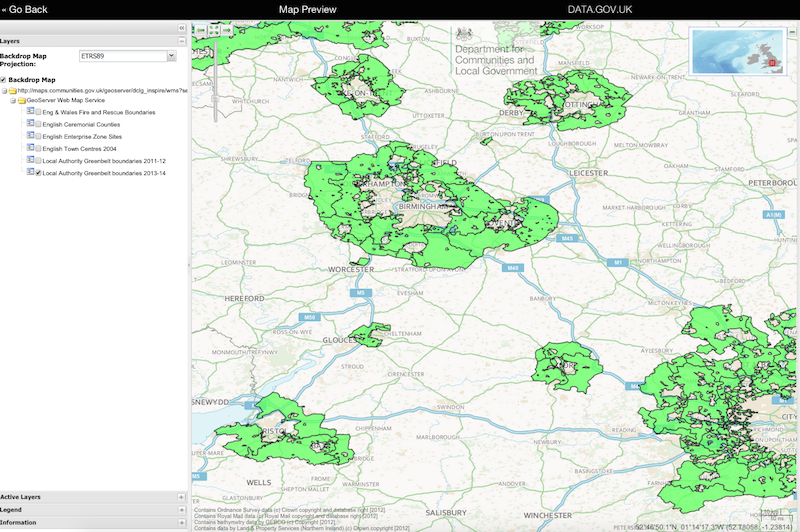Click the Legend panel header title
The width and height of the screenshot is (800, 532).
pyautogui.click(x=11, y=510)
